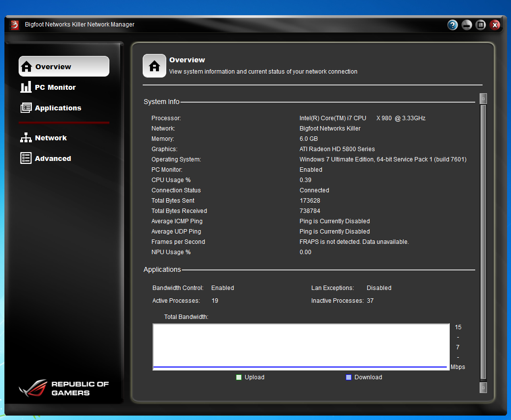
Task: Click the vertical scrollbar track in overview panel
Action: pos(484,243)
